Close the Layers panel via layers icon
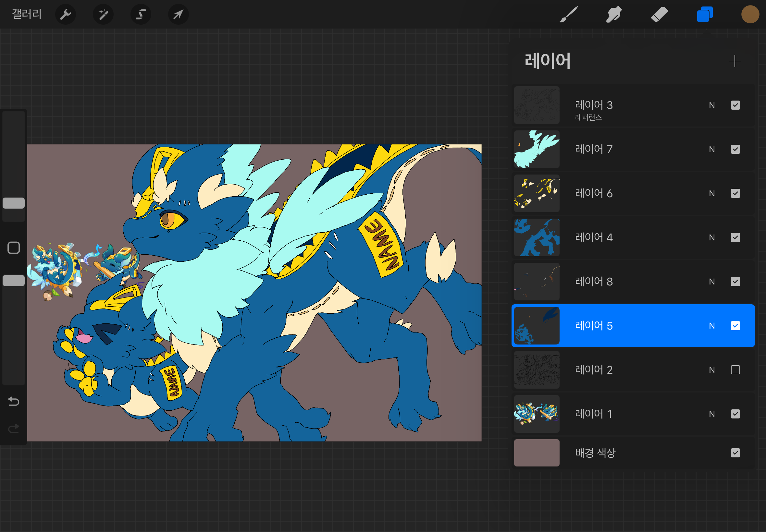Viewport: 766px width, 532px height. (x=704, y=14)
